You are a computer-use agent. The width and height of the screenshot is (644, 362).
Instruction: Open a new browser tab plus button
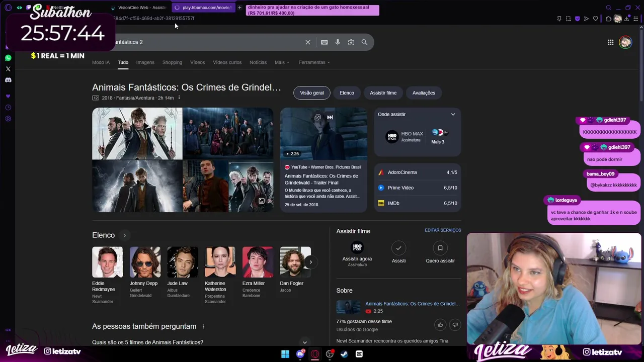pyautogui.click(x=239, y=8)
